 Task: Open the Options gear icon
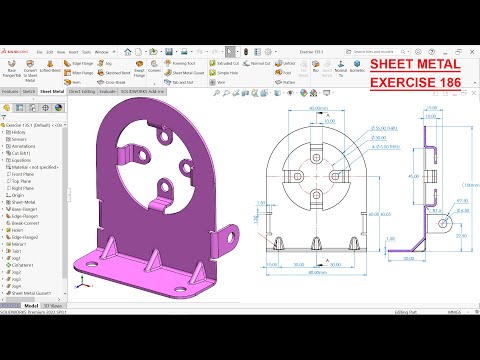click(x=268, y=52)
